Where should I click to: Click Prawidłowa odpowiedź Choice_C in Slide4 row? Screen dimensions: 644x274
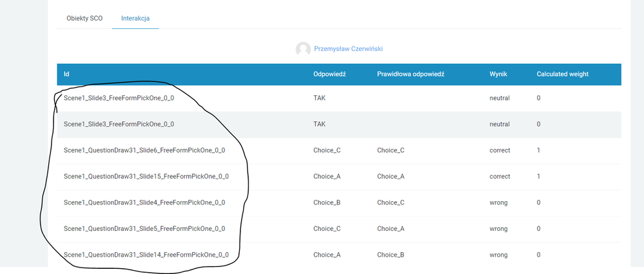[x=391, y=202]
